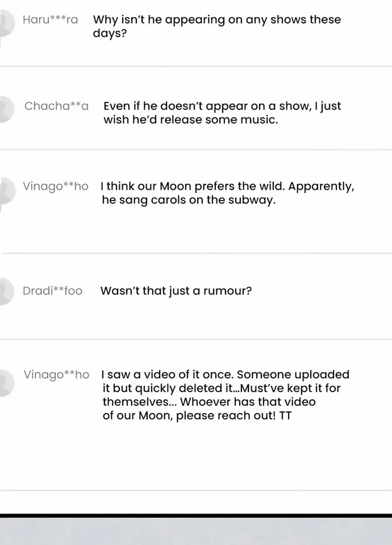Click the black divider bar at bottom
The width and height of the screenshot is (392, 545).
coord(196,516)
